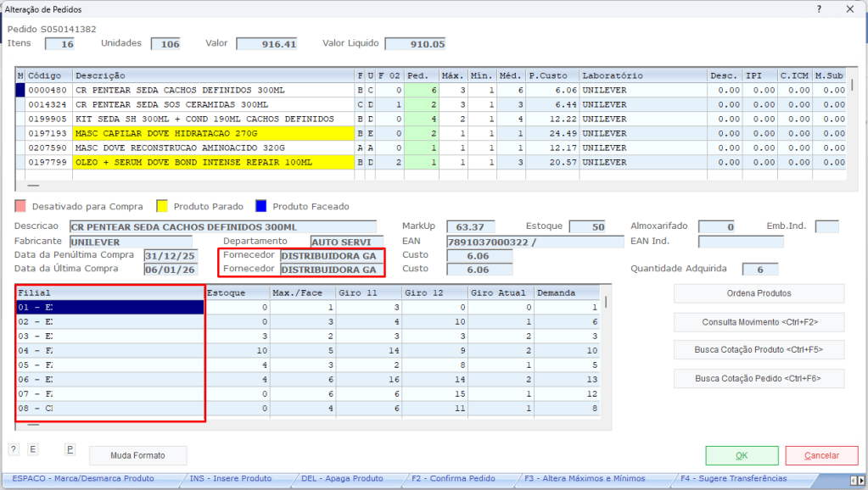Click the pink Desativado para Compra swatch
Image resolution: width=868 pixels, height=490 pixels.
pos(20,206)
